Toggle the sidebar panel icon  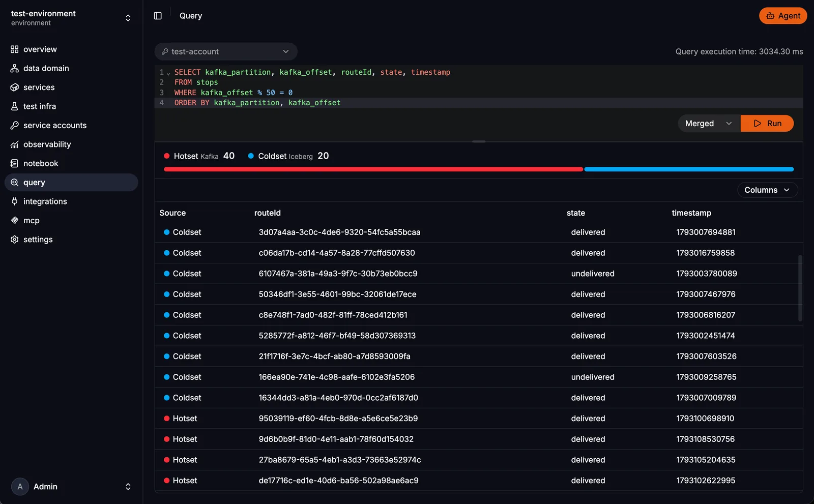pos(158,16)
